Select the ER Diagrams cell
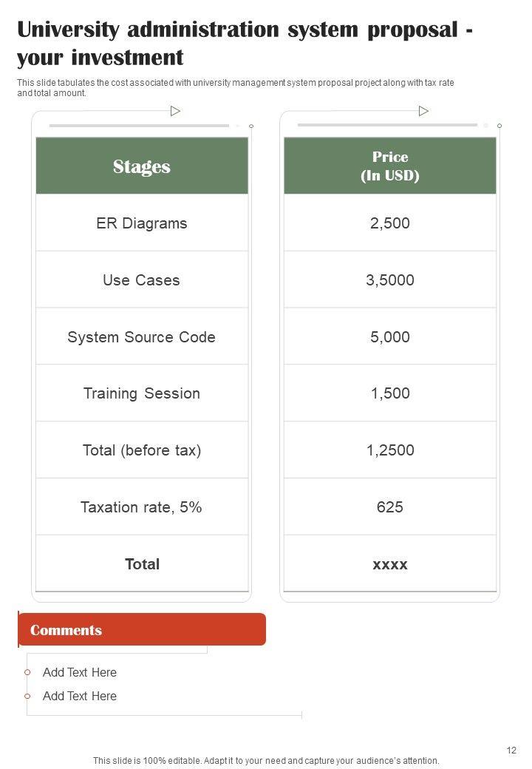This screenshot has height=769, width=532. pos(142,223)
